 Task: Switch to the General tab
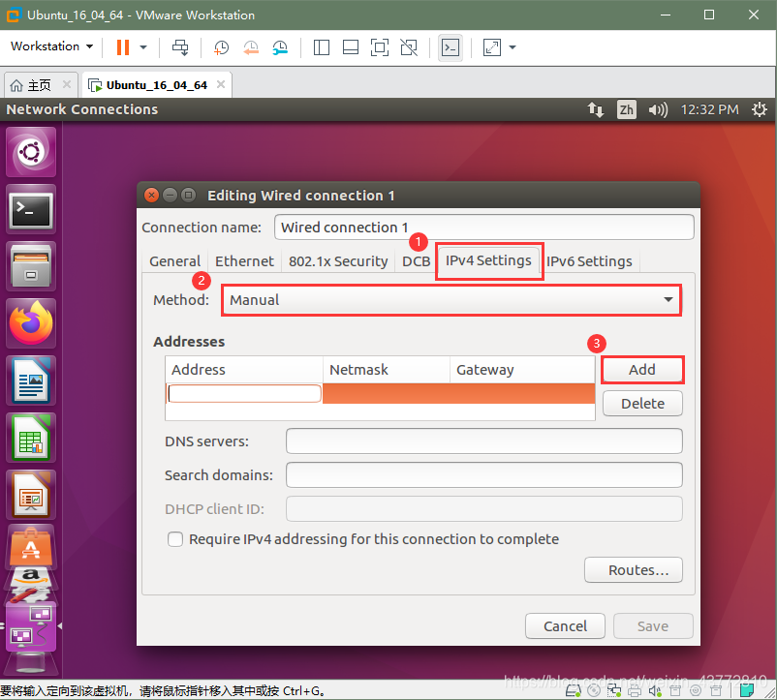(174, 260)
